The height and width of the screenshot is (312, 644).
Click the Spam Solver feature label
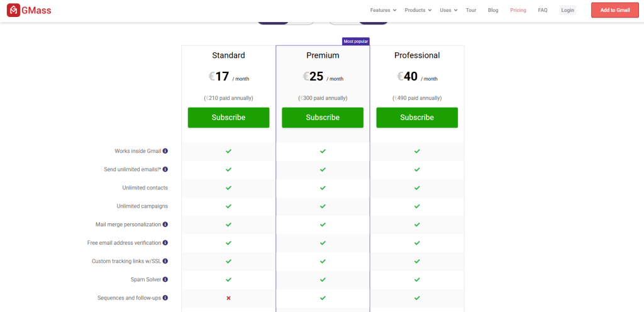coord(145,279)
